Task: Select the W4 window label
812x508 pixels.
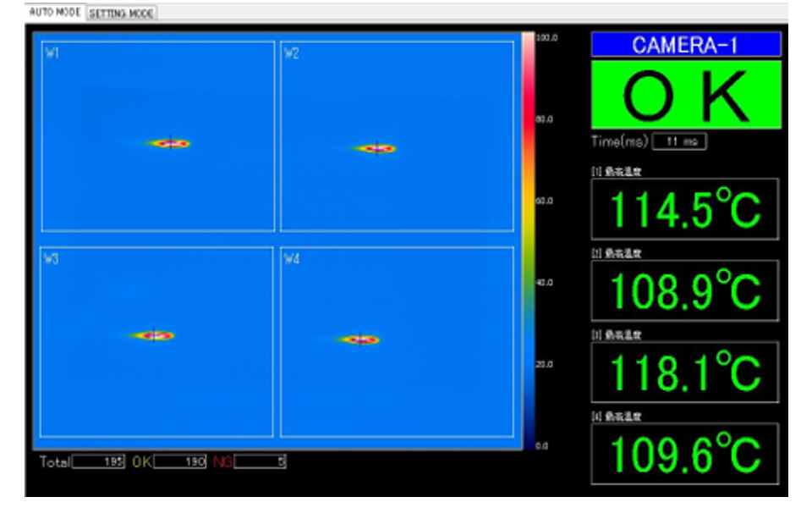Action: pos(291,260)
